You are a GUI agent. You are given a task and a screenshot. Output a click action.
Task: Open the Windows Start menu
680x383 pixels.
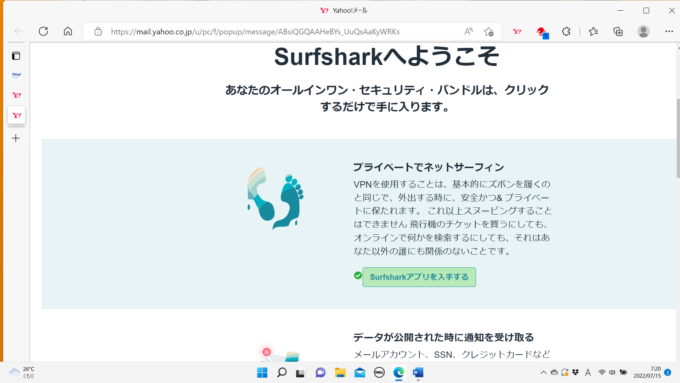point(262,373)
